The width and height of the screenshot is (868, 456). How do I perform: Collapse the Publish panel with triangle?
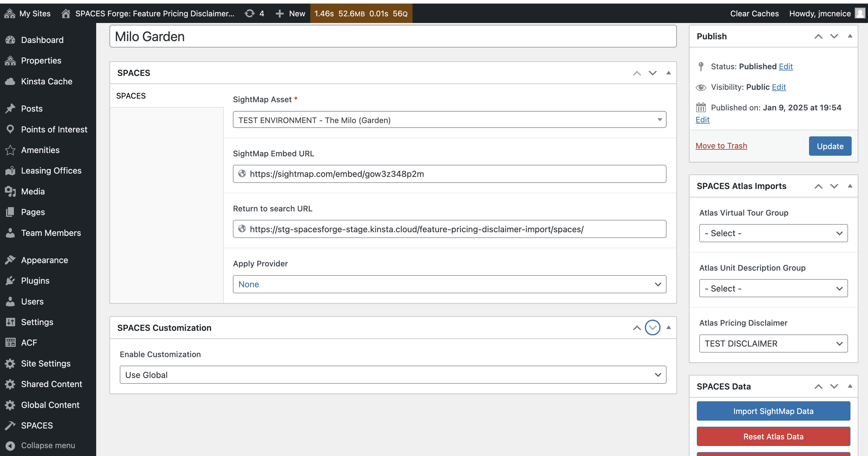click(850, 36)
